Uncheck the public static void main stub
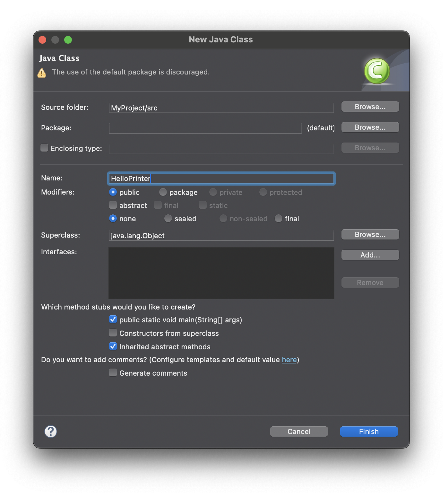The width and height of the screenshot is (448, 497). click(x=113, y=319)
